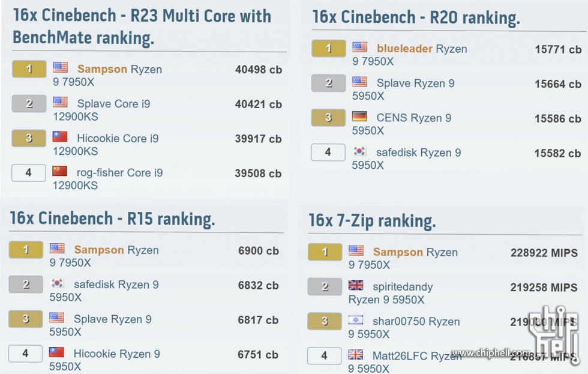588x374 pixels.
Task: Click the 16x Cinebench - R15 ranking heading
Action: point(113,219)
